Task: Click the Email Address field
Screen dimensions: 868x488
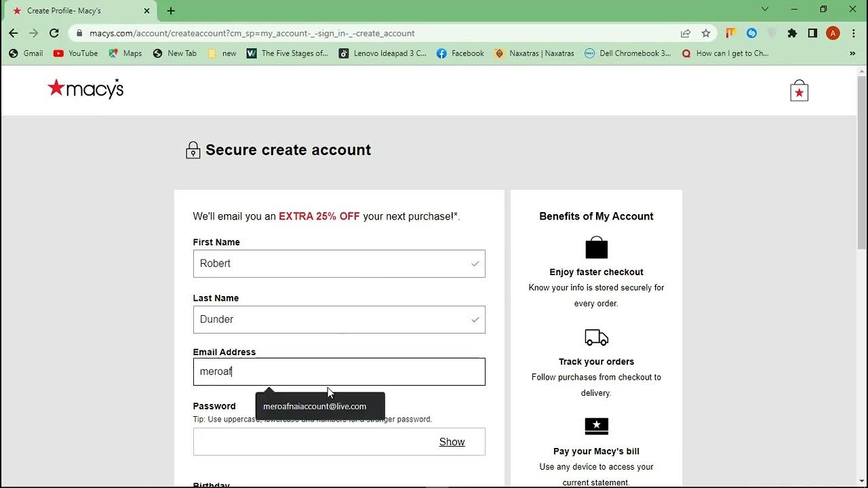Action: point(339,371)
